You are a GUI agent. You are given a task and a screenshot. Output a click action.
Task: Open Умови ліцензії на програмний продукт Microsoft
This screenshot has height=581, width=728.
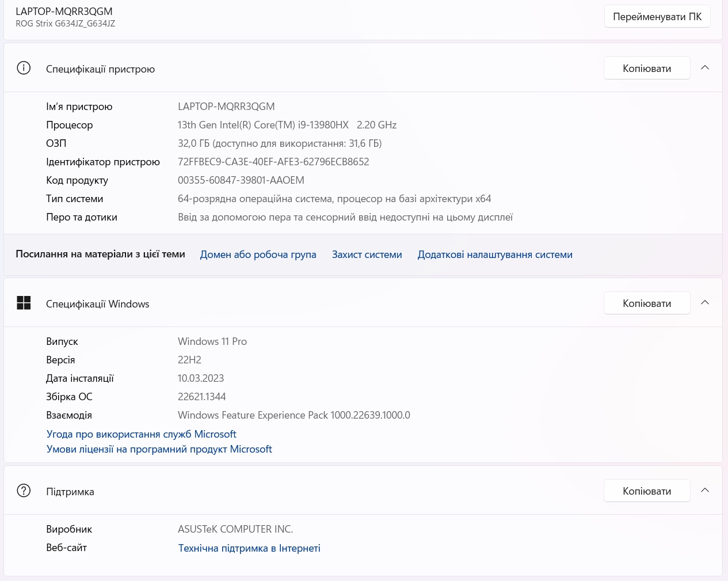[x=159, y=449]
